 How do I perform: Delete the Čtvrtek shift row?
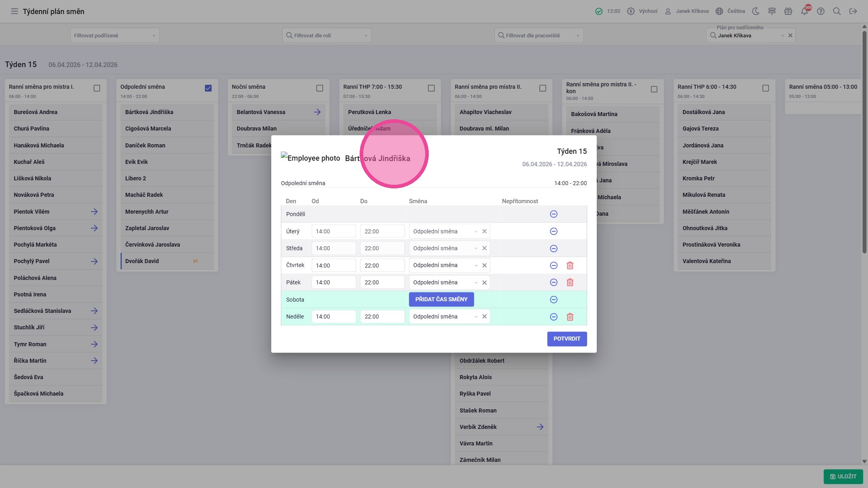click(570, 265)
